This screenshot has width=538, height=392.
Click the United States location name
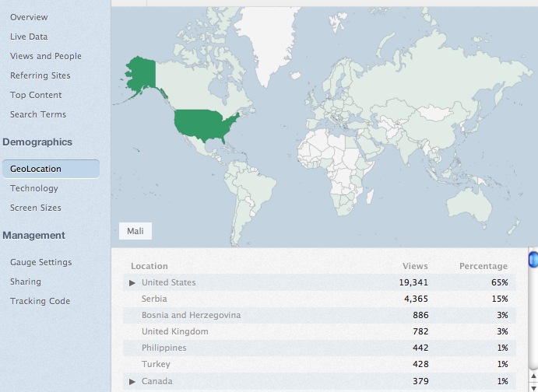168,282
